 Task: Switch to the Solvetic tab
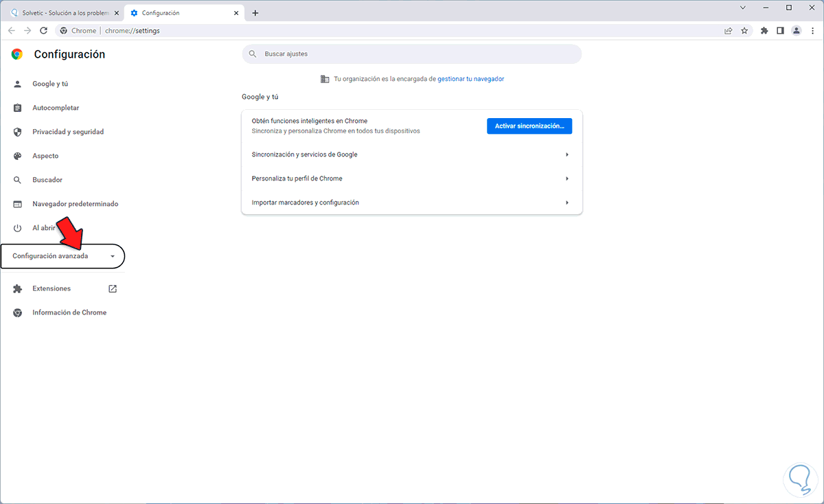(63, 12)
